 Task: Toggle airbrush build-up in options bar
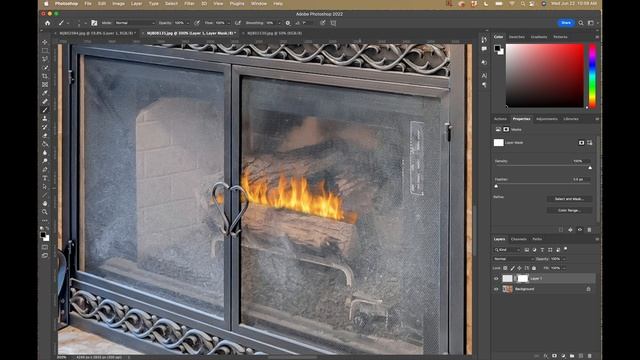[238, 23]
